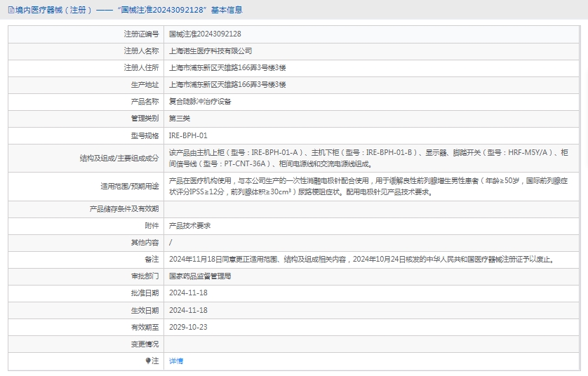Click management category value 第三类
Viewport: 588px width, 376px height.
click(179, 118)
